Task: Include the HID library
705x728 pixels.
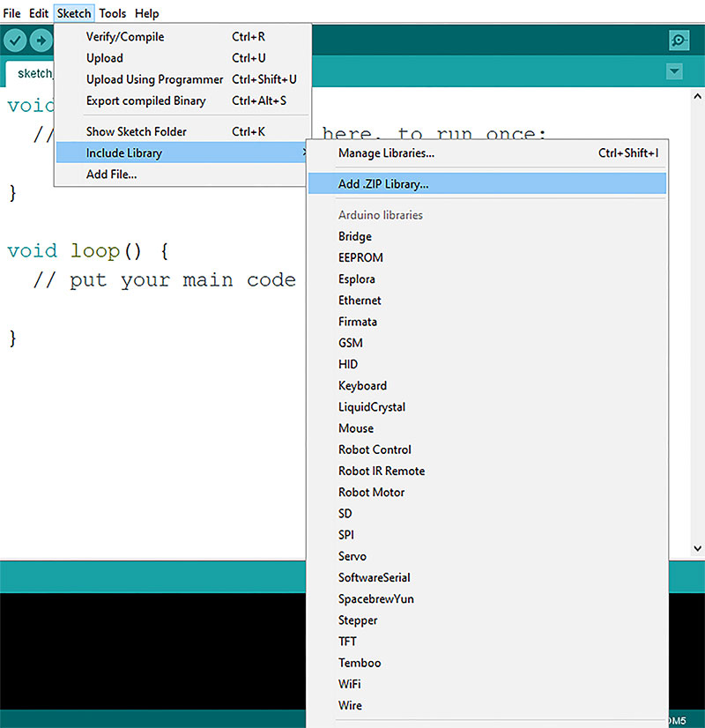Action: pyautogui.click(x=487, y=365)
